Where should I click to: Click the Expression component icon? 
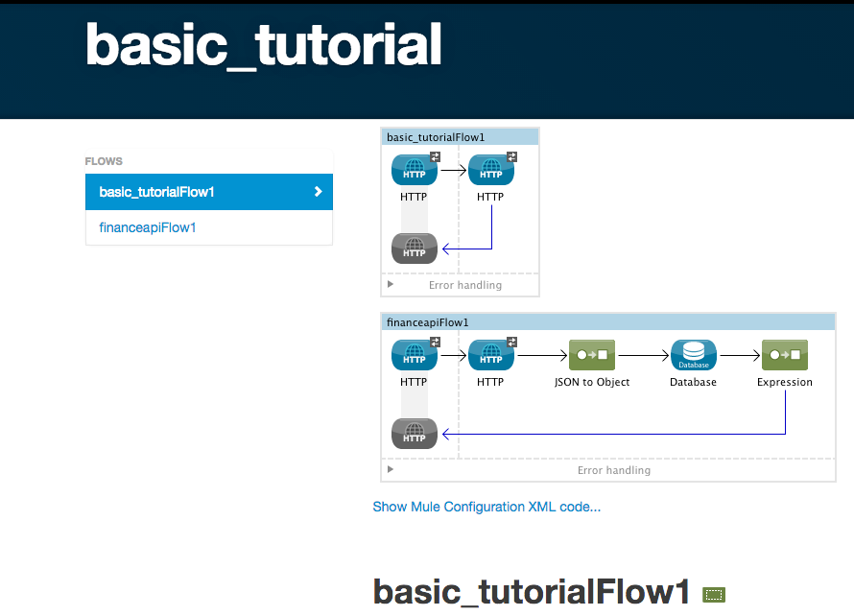click(784, 355)
